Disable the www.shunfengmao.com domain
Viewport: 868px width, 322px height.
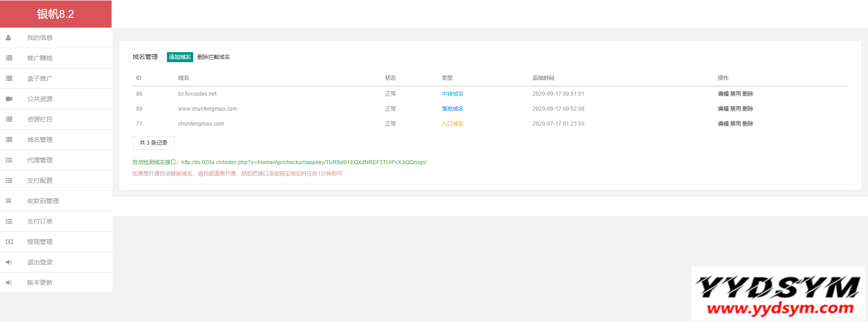pos(735,109)
